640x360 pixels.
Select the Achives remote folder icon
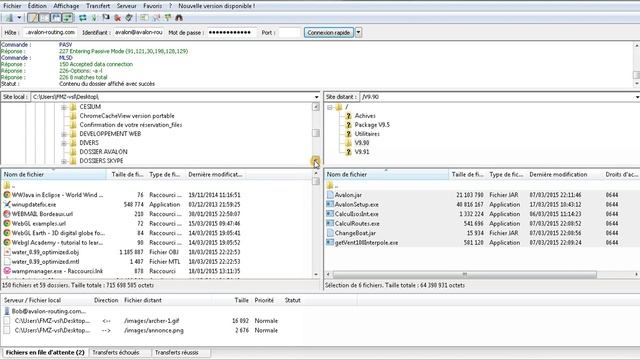pos(348,116)
